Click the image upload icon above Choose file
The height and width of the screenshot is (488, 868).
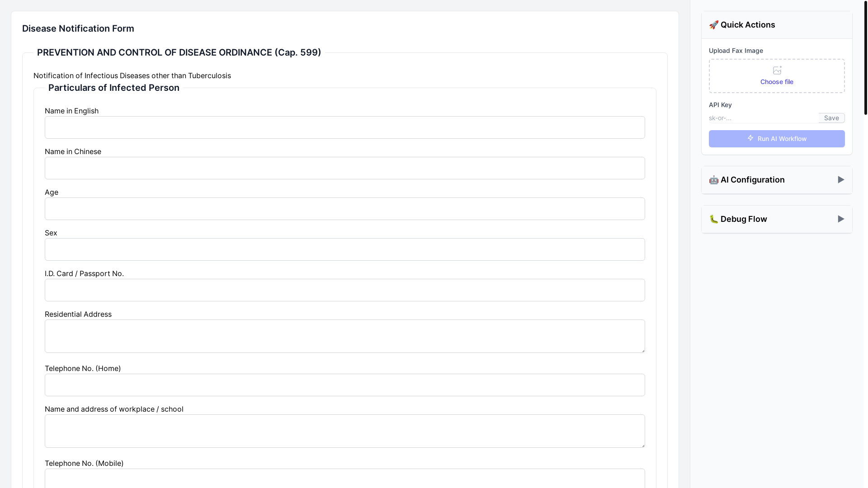click(777, 70)
